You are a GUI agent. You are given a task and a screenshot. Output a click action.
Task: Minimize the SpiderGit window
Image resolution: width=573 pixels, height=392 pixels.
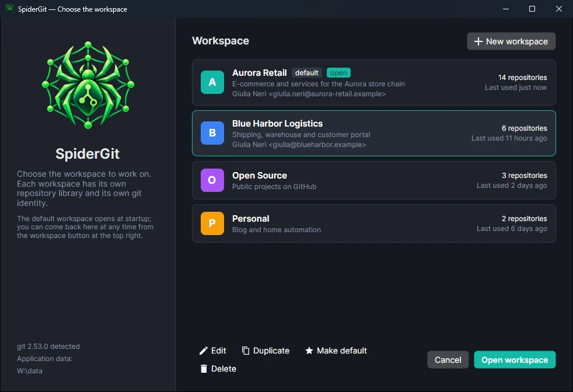coord(506,9)
